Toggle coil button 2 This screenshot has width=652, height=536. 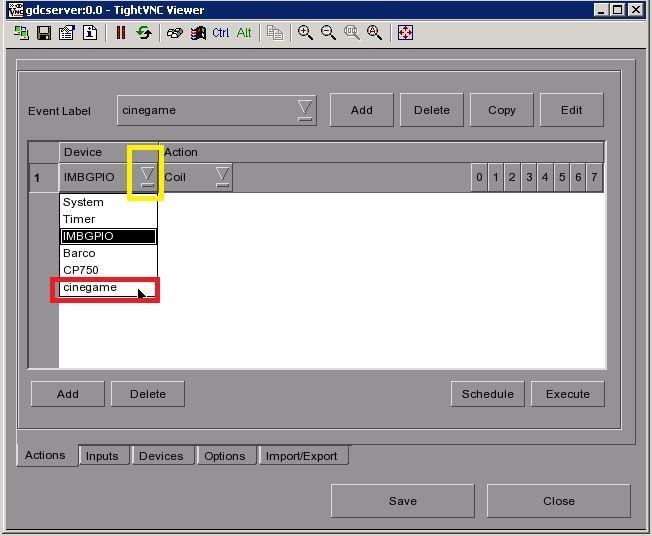tap(512, 177)
